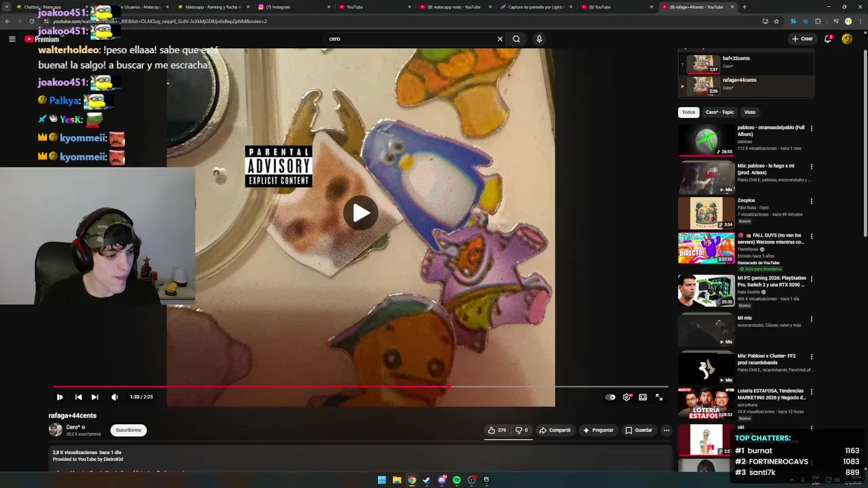Open pabloxo otramasdelpablo Full Album video

tap(771, 131)
